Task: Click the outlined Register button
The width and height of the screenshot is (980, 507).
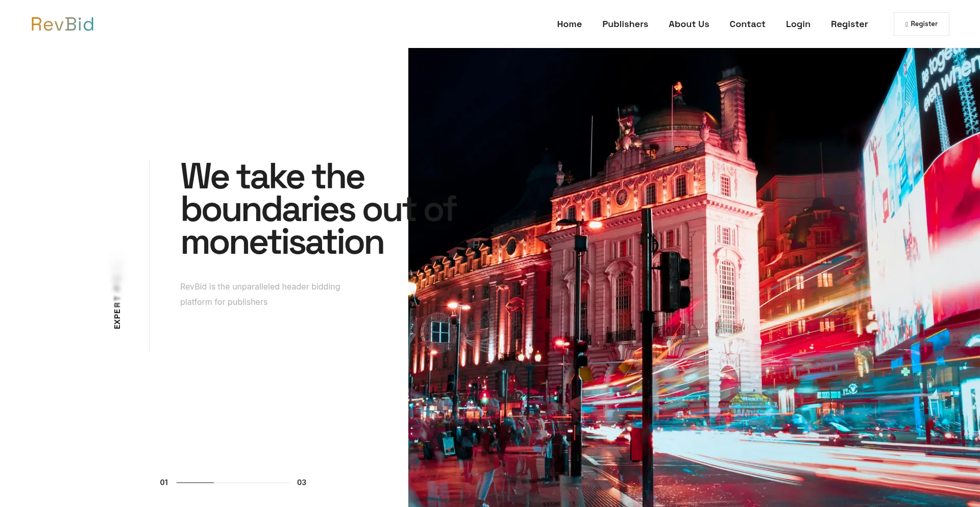Action: pos(921,24)
